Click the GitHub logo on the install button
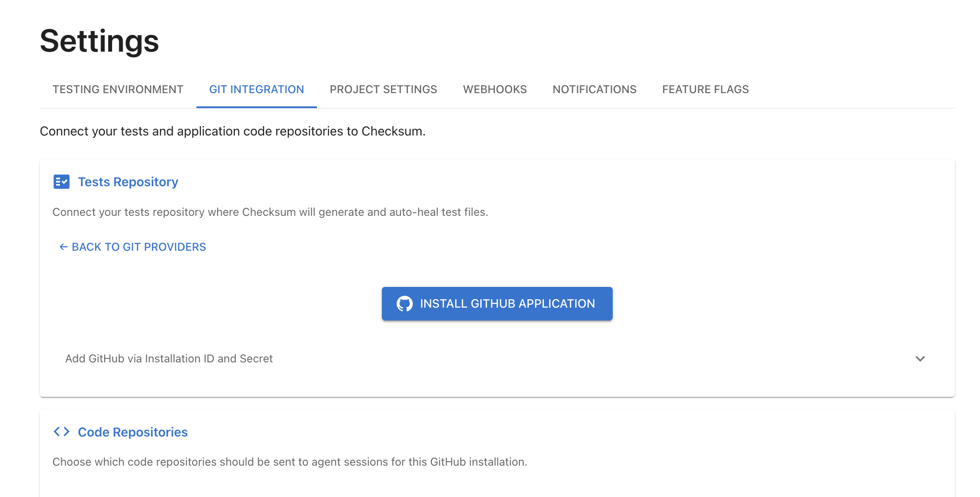Viewport: 980px width, 497px height. point(404,304)
